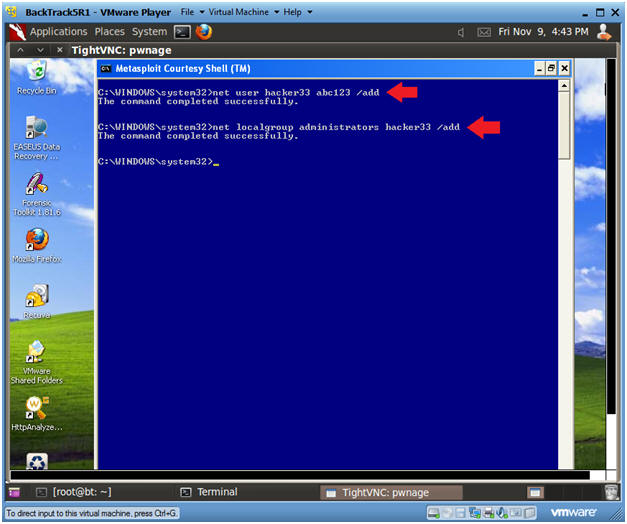
Task: Open the Recycle Bin desktop icon
Action: (x=36, y=78)
